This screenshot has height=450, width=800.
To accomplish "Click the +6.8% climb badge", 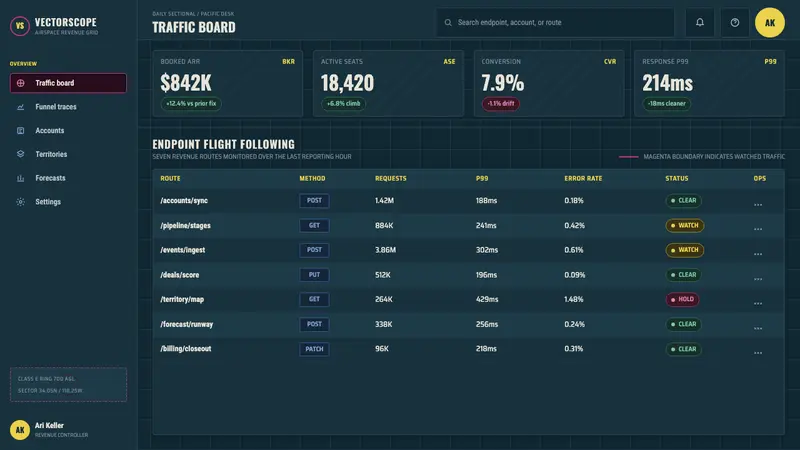I will tap(343, 104).
